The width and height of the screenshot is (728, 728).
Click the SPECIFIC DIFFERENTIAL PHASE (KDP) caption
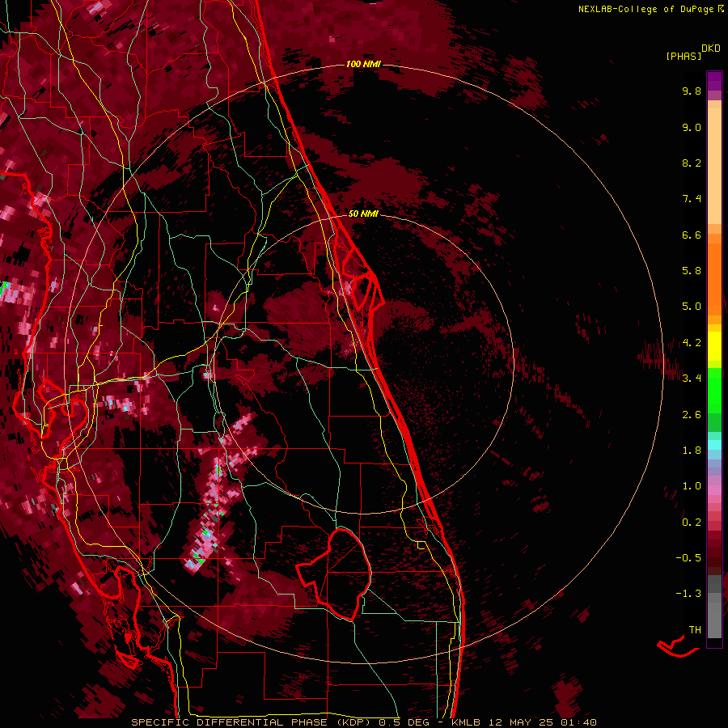tap(252, 722)
